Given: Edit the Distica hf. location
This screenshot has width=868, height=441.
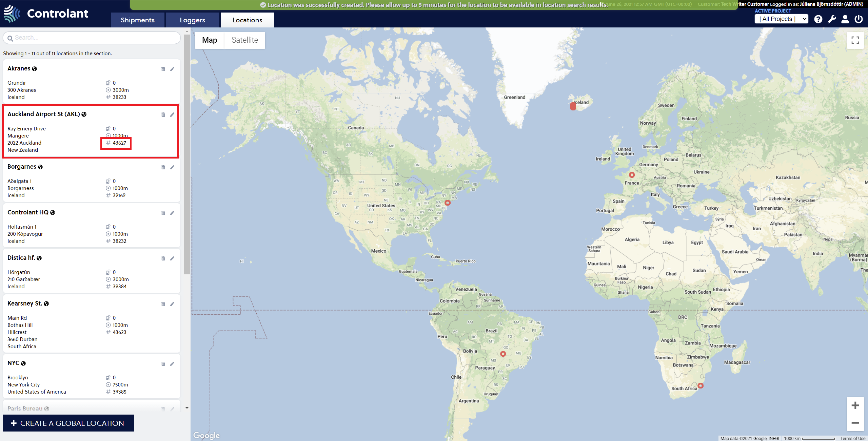Looking at the screenshot, I should tap(172, 258).
